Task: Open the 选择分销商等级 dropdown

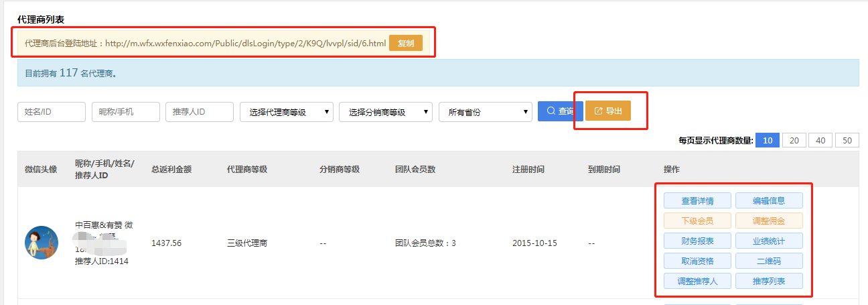Action: click(x=385, y=112)
